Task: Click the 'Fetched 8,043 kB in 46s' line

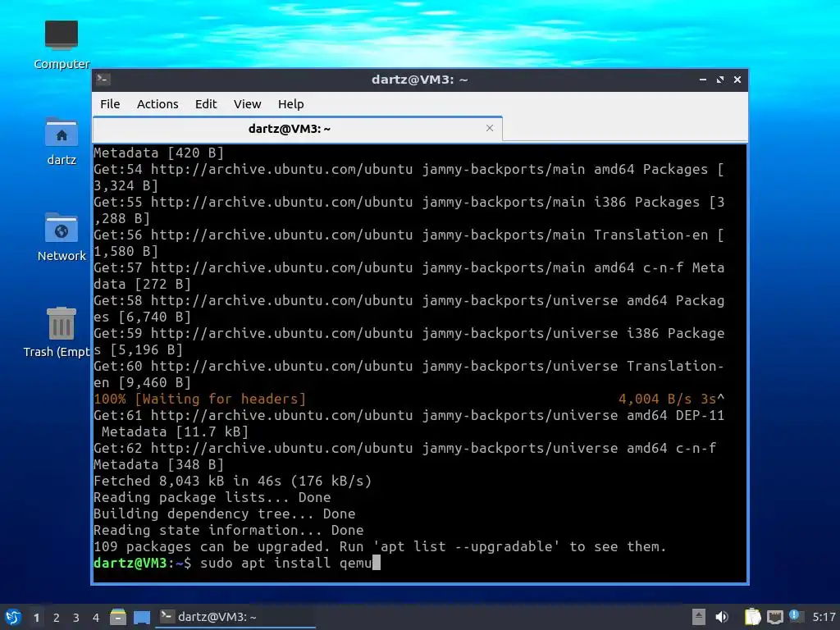Action: [x=232, y=481]
